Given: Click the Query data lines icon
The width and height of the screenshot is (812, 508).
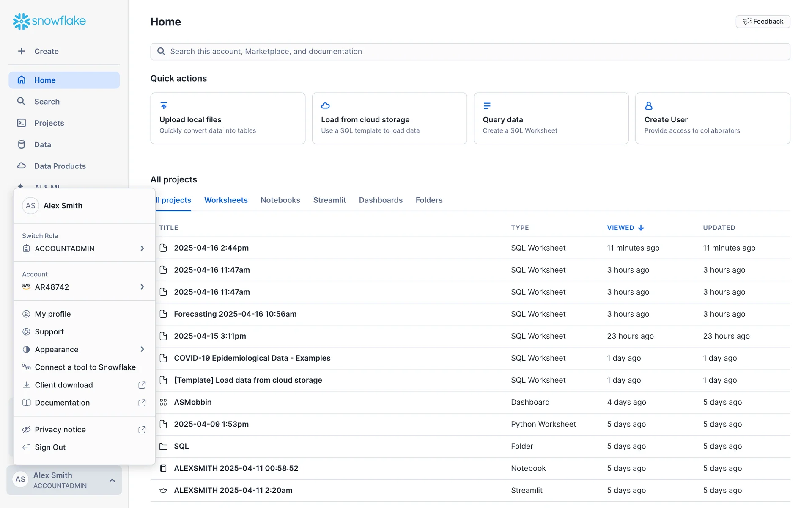Looking at the screenshot, I should (487, 105).
